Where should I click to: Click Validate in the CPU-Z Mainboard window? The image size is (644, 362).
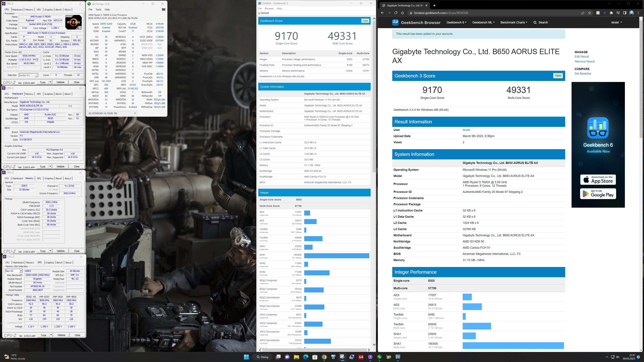(x=61, y=166)
